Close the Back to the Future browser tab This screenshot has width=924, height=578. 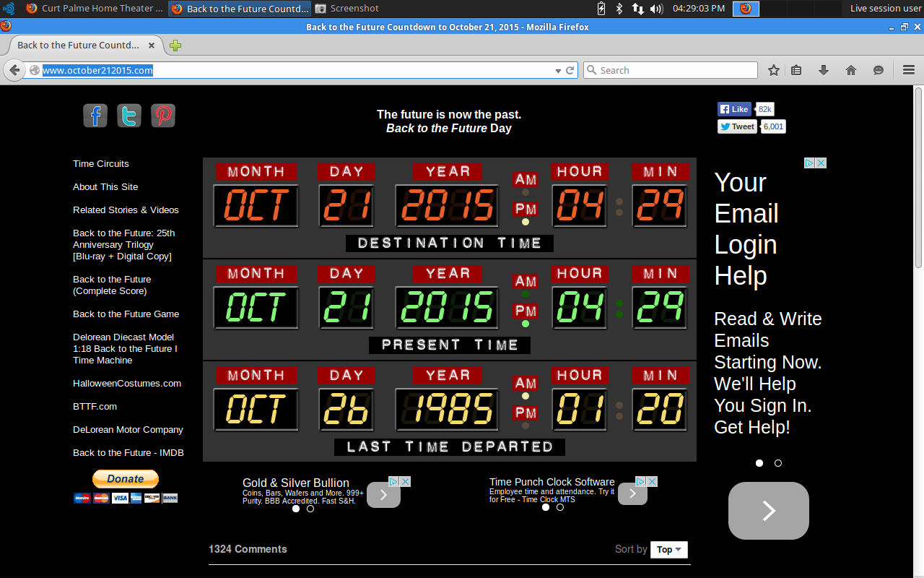click(152, 46)
